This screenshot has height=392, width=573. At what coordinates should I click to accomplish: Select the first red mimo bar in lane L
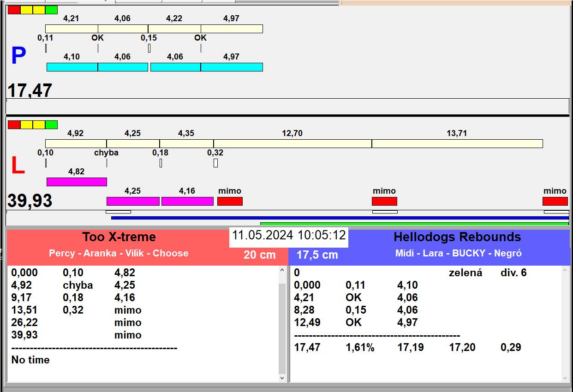coord(230,201)
